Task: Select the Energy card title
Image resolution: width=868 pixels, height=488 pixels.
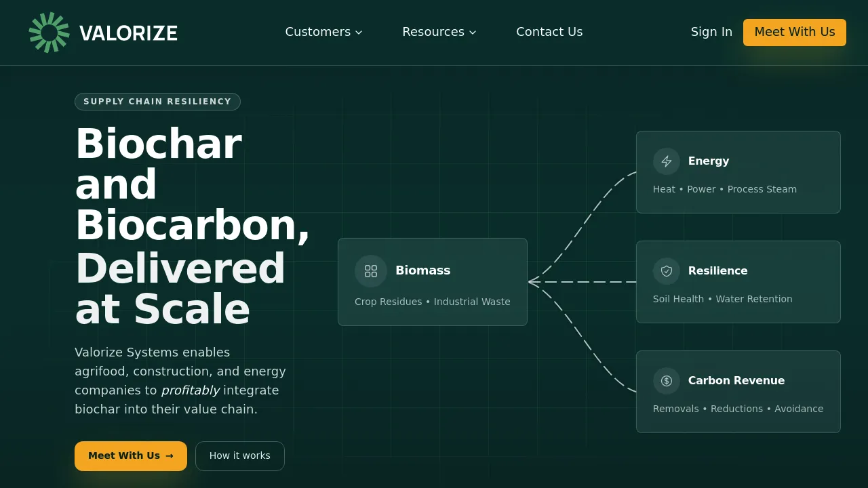Action: (x=709, y=161)
